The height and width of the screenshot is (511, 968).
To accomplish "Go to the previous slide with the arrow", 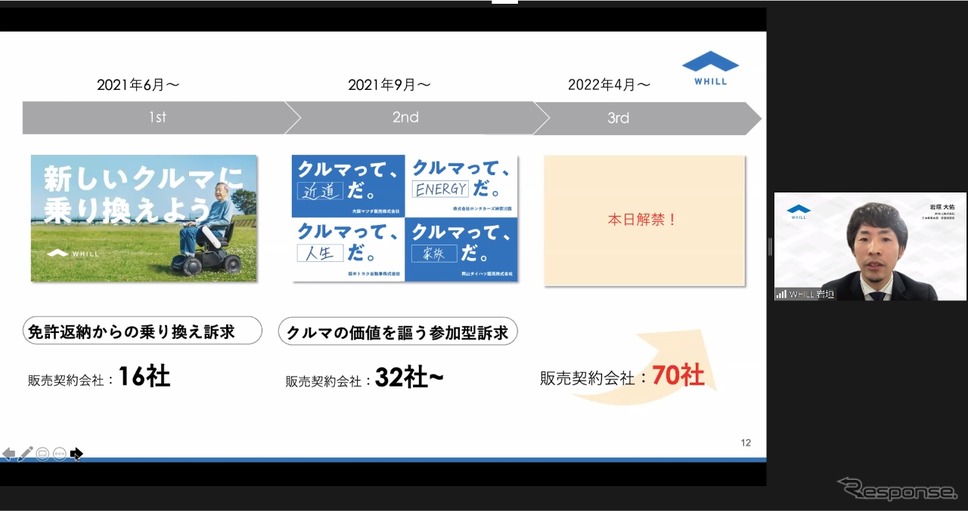I will click(x=8, y=454).
